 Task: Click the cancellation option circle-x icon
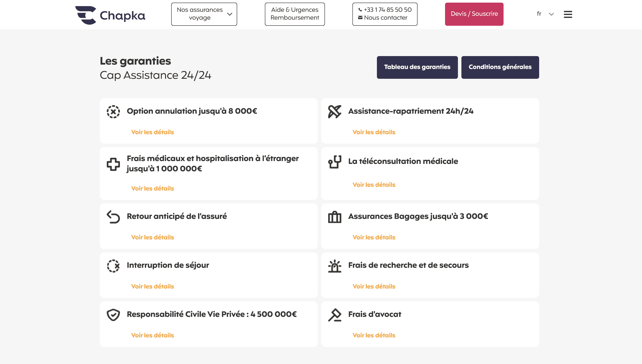[113, 112]
